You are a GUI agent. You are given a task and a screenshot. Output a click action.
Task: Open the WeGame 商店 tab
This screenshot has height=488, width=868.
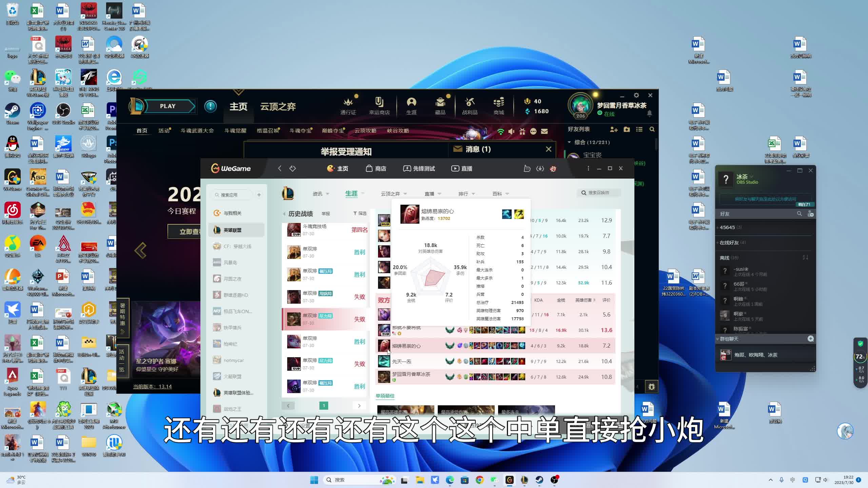tap(376, 168)
